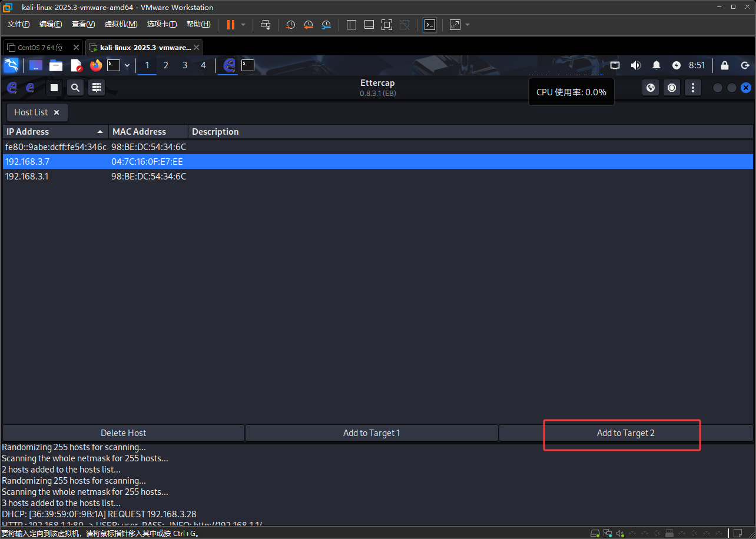
Task: Open notifications bell in Kali panel
Action: click(x=656, y=65)
